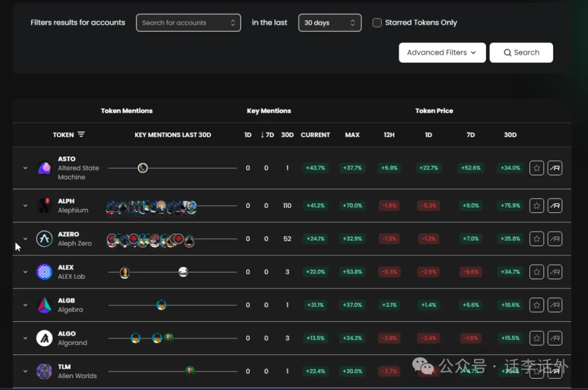Screen dimensions: 588x390
Task: Expand the AZERO row
Action: [x=25, y=239]
